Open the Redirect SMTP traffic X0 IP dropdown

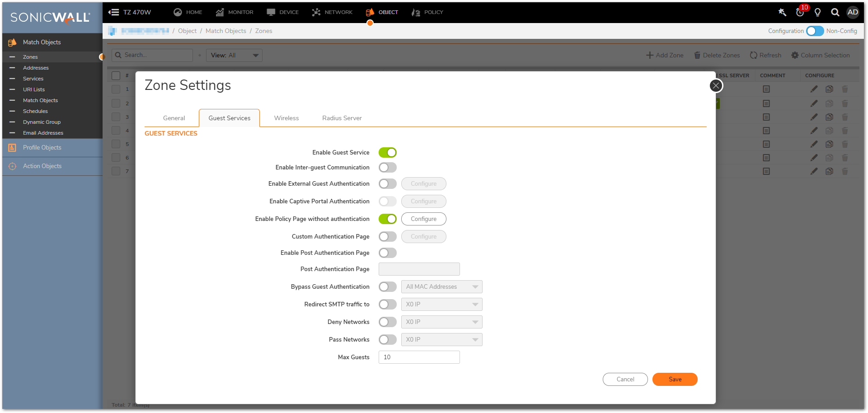(x=441, y=305)
